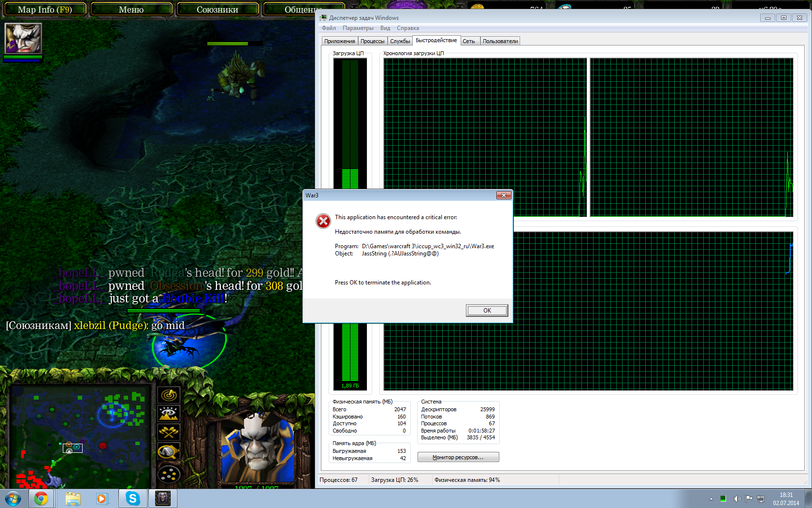Switch to the Сеть tab
This screenshot has height=508, width=812.
tap(469, 41)
